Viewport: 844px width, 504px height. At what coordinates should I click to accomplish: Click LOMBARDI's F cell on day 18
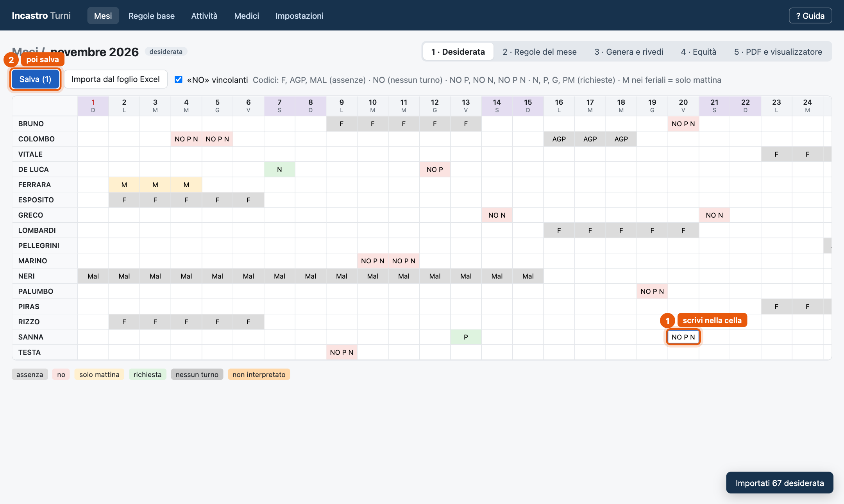pyautogui.click(x=621, y=230)
